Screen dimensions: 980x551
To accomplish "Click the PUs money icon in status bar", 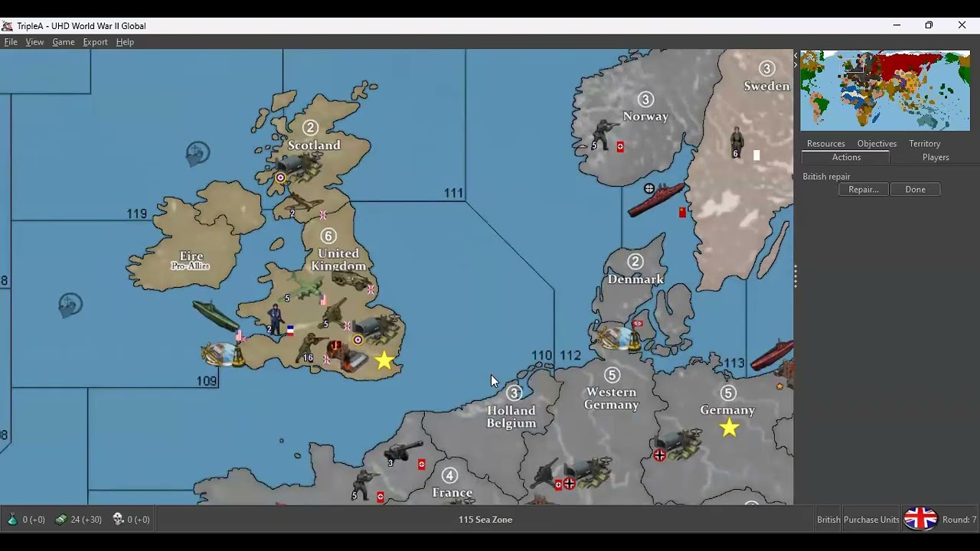I will 61,519.
